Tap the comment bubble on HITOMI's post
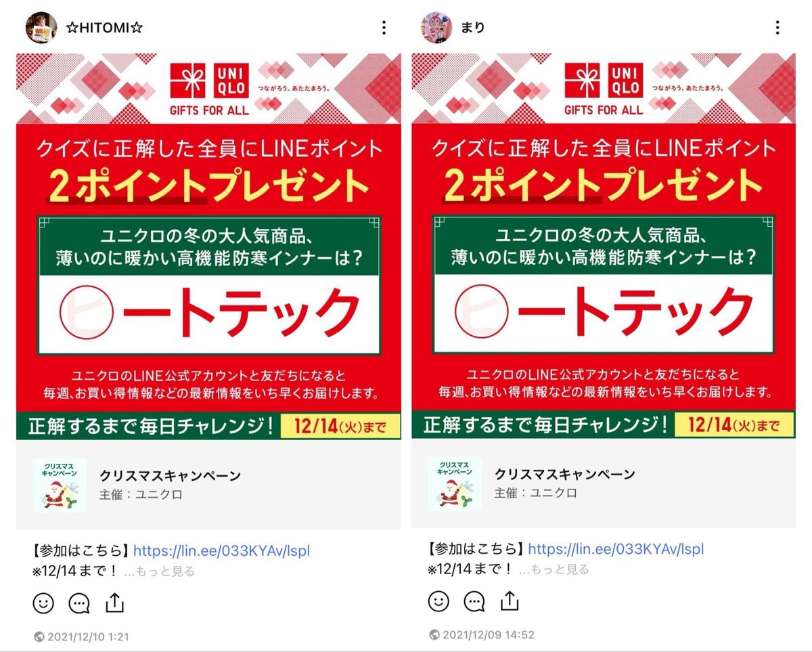812x652 pixels. tap(79, 603)
